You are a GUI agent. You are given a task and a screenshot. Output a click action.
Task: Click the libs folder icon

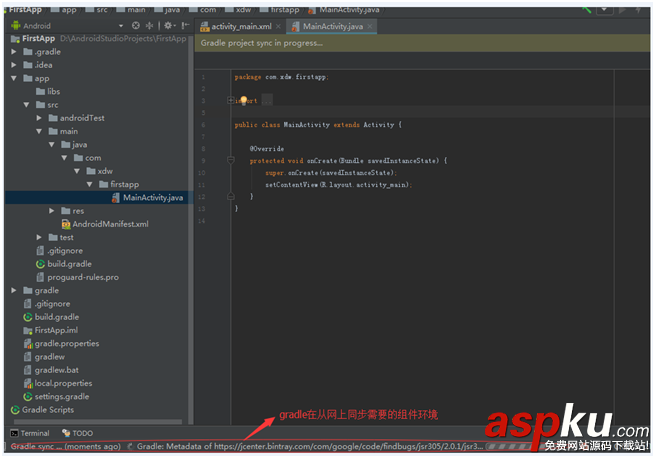click(x=41, y=91)
